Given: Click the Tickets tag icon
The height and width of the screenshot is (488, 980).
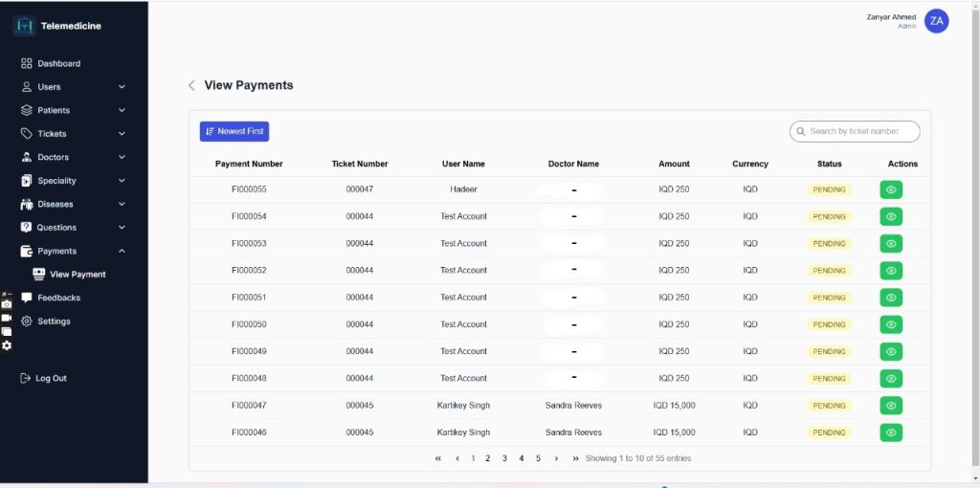Looking at the screenshot, I should [x=27, y=134].
